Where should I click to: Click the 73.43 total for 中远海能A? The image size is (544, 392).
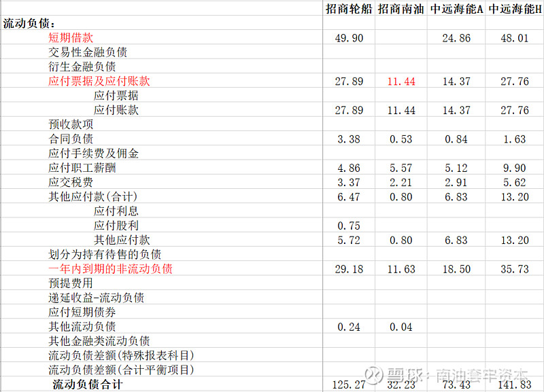[456, 385]
